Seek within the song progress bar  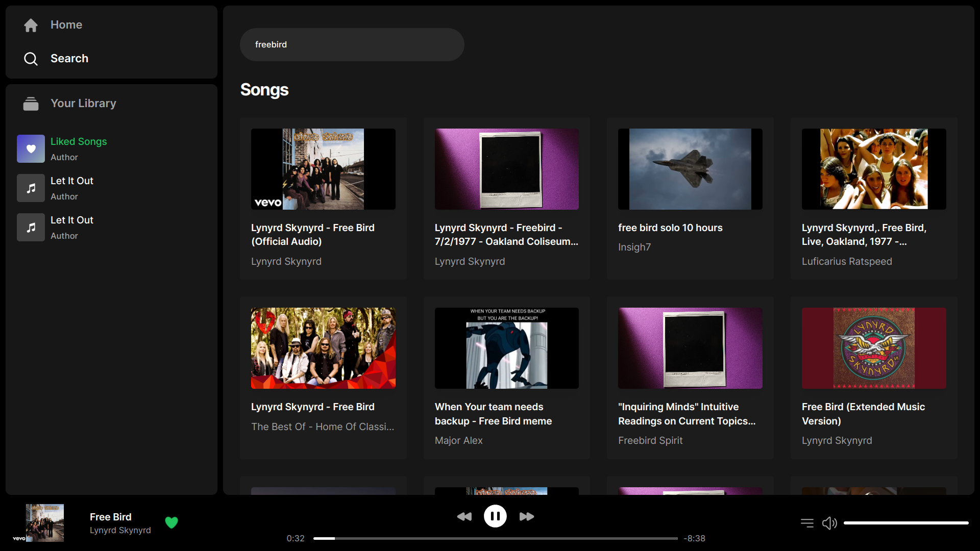(x=496, y=538)
